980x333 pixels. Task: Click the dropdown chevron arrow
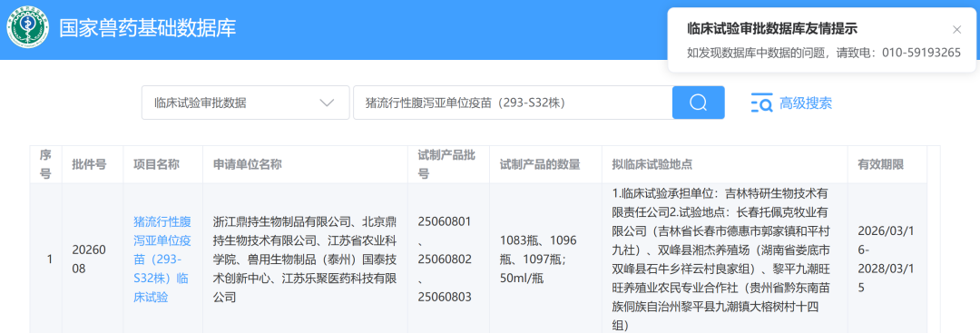327,103
